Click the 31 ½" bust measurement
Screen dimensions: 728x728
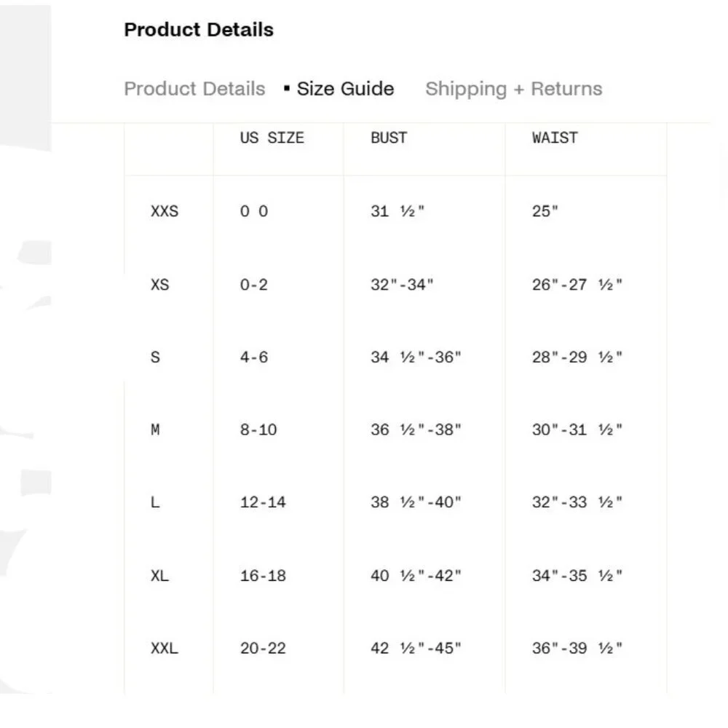point(397,212)
